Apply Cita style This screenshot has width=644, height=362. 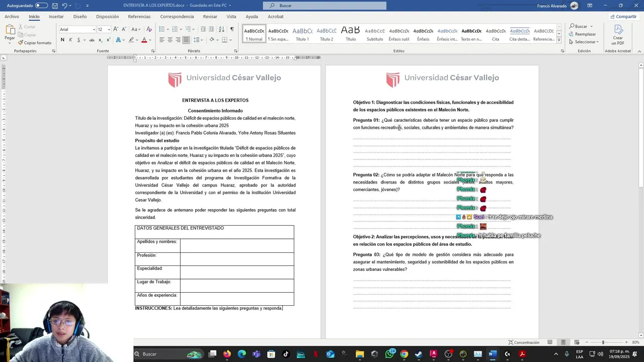coord(496,34)
